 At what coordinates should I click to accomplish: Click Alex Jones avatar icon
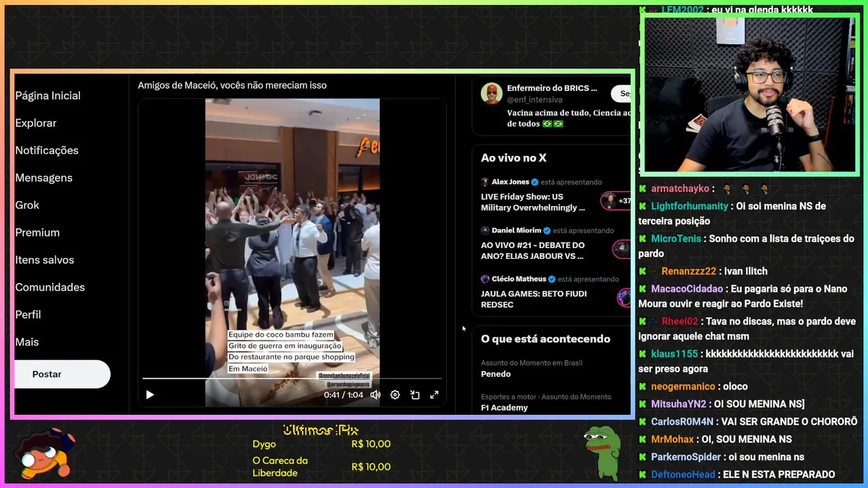485,182
